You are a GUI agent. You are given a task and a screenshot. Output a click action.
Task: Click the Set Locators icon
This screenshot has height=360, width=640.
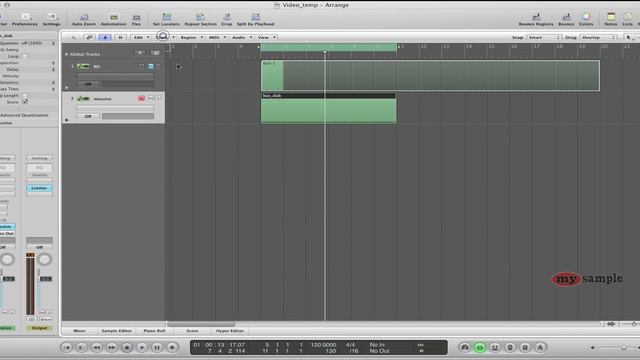(167, 20)
